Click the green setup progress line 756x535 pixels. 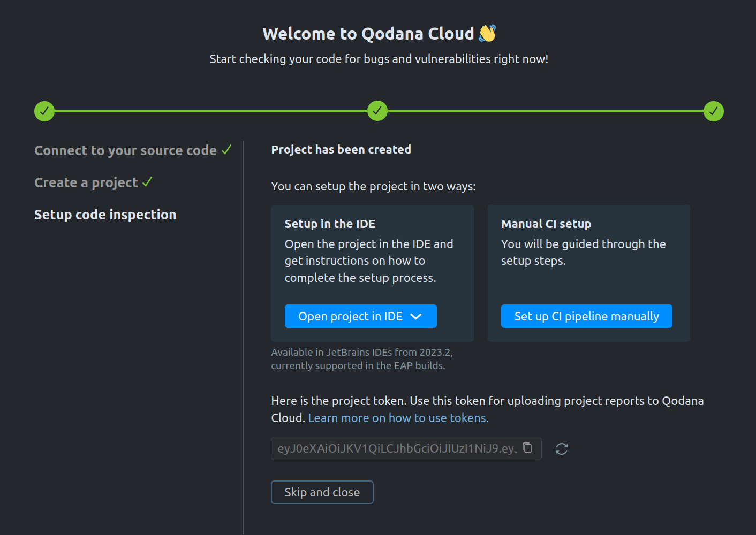[214, 111]
